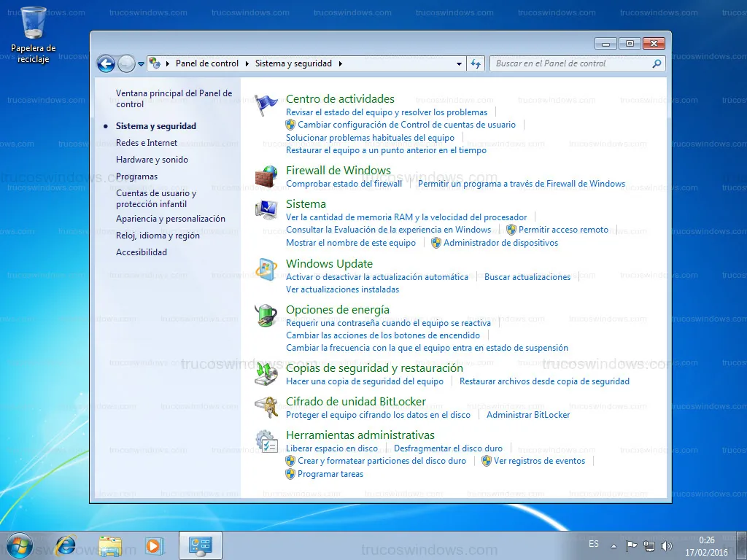Click the Opciones de energía battery icon
This screenshot has height=560, width=747.
(x=266, y=316)
